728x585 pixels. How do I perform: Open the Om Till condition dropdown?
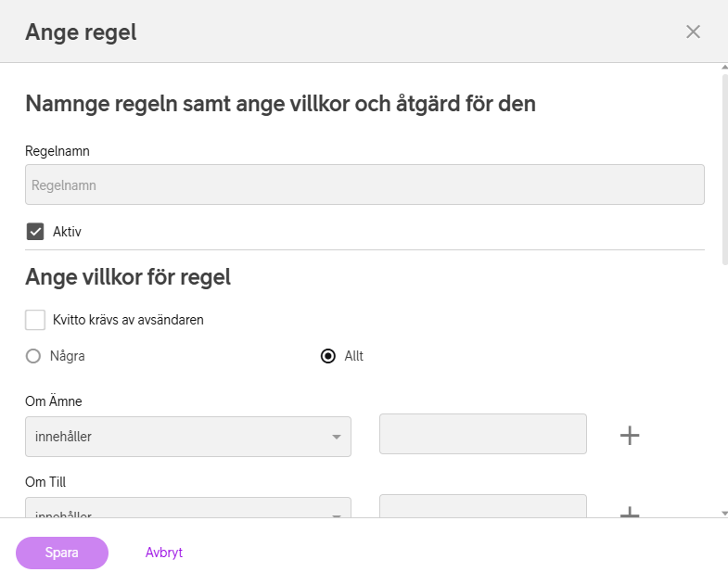(188, 508)
